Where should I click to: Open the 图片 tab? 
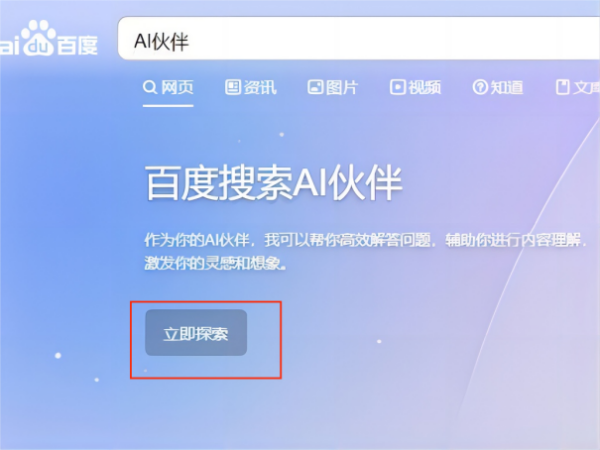pyautogui.click(x=342, y=88)
